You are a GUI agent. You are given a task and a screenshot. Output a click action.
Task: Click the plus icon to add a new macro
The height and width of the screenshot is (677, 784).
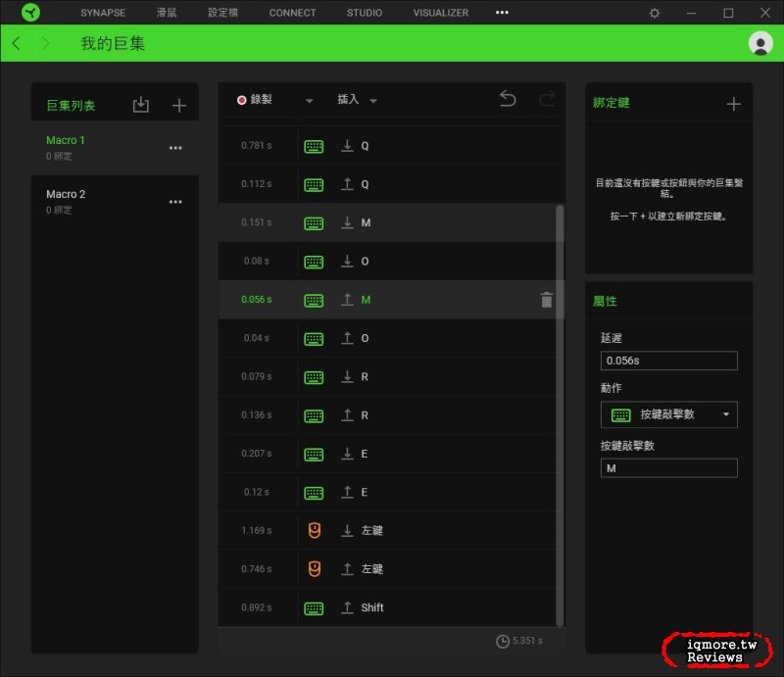(178, 105)
